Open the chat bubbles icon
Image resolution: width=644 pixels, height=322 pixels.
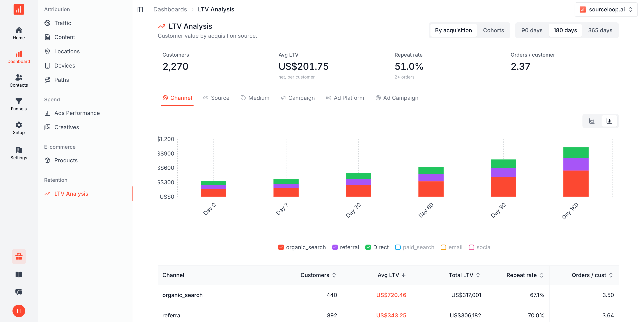19,292
